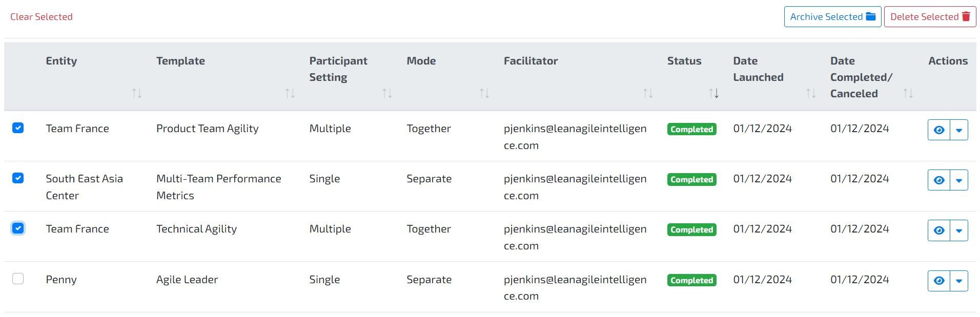The image size is (980, 317).
Task: Click Archive Selected button
Action: 832,17
